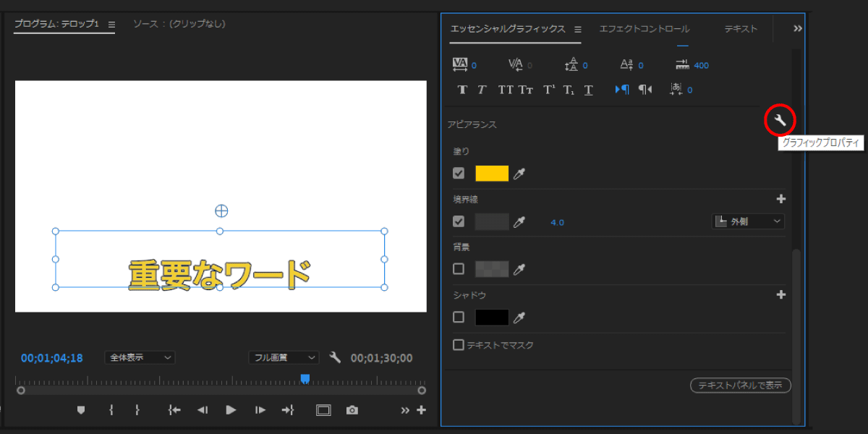868x434 pixels.
Task: Pick fill color with 塗り eyedropper
Action: 519,174
